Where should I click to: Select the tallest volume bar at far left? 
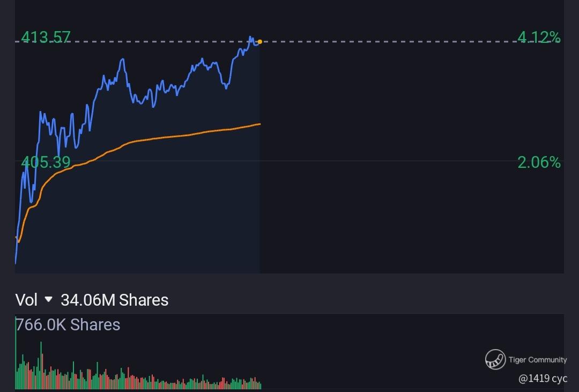point(16,354)
